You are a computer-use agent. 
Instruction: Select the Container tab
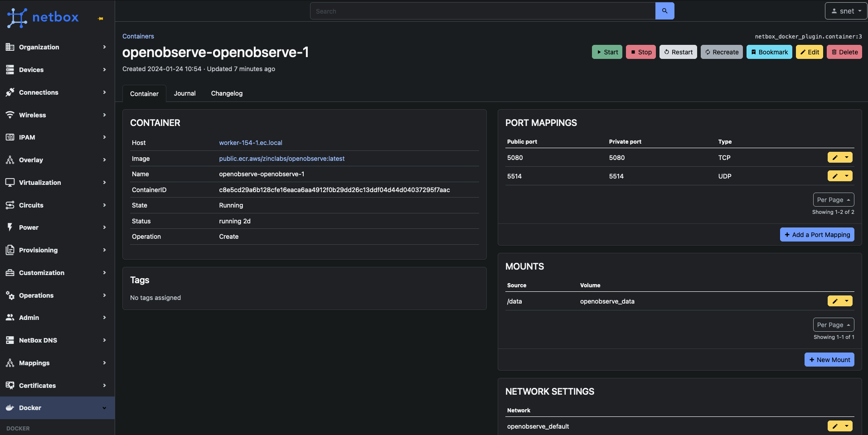pyautogui.click(x=144, y=94)
